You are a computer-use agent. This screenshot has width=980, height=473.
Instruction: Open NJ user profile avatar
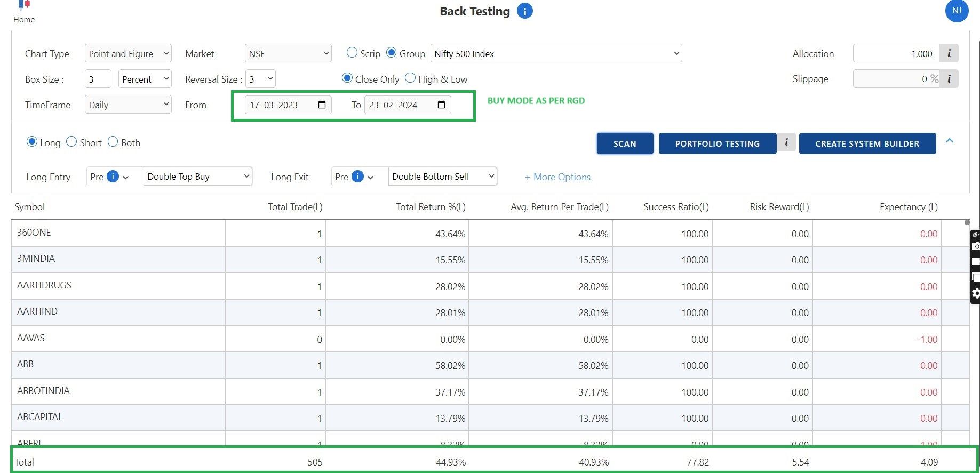coord(957,11)
